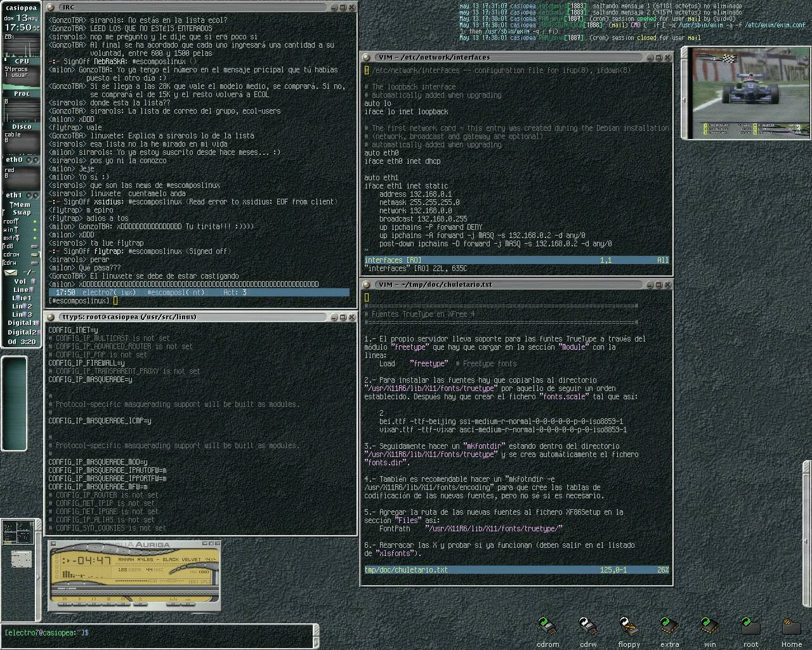Click the 'address 192.168.0.1' line in Vim

(416, 194)
